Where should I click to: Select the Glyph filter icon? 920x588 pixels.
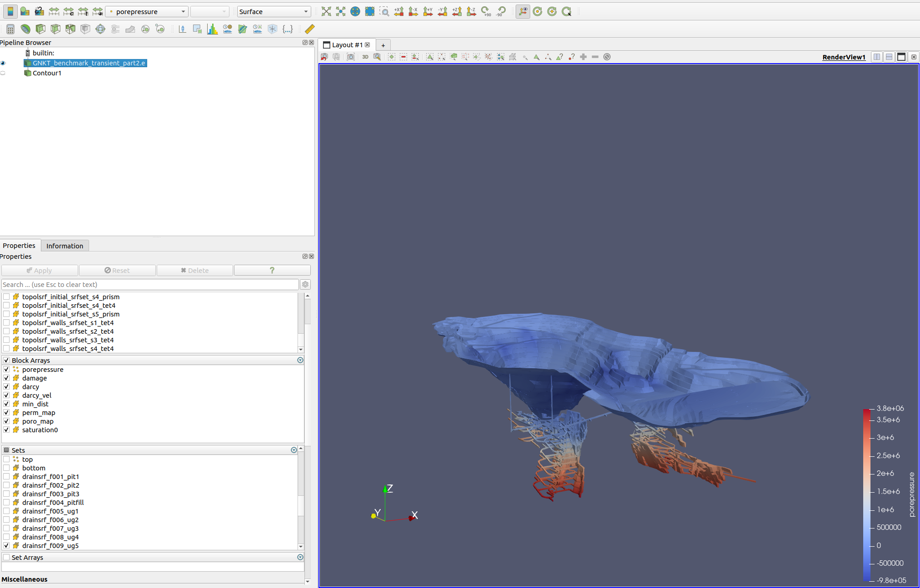100,29
